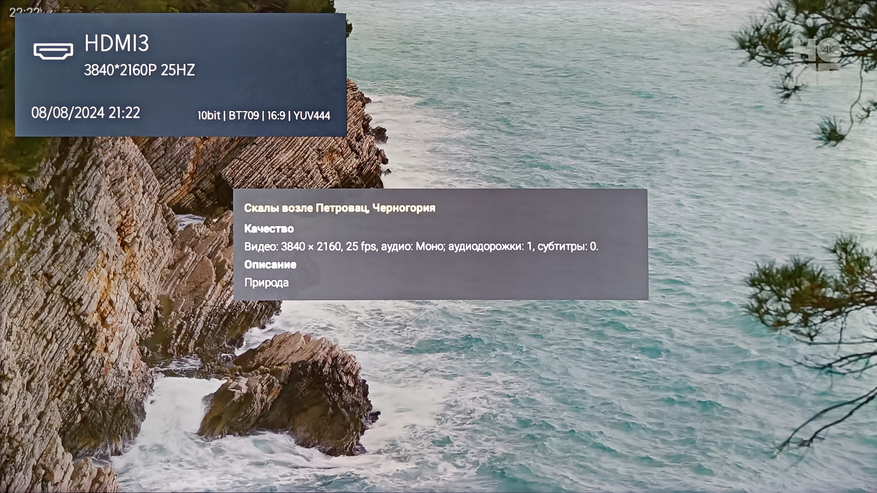Click the Описание heading

pyautogui.click(x=270, y=264)
